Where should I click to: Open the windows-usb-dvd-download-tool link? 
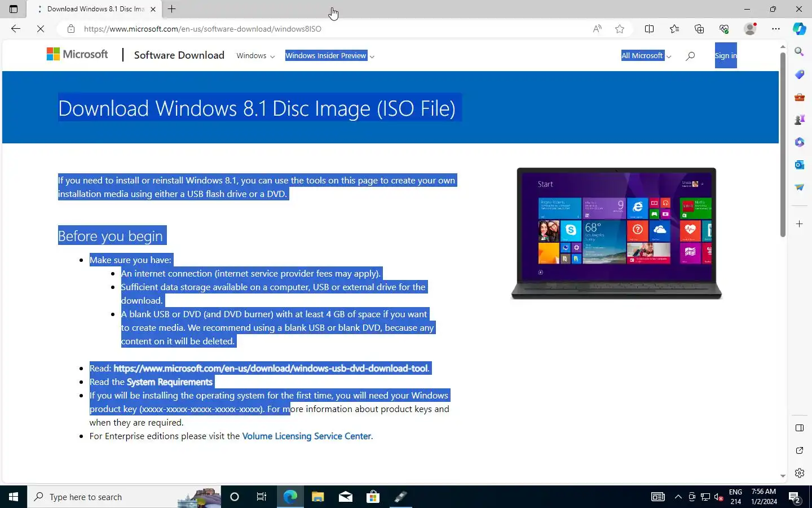tap(271, 368)
